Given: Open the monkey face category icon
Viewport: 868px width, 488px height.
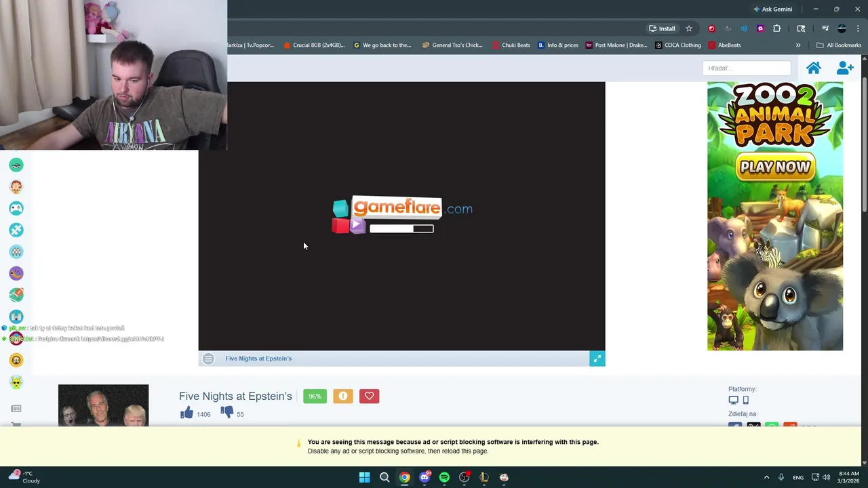Looking at the screenshot, I should pos(16,187).
